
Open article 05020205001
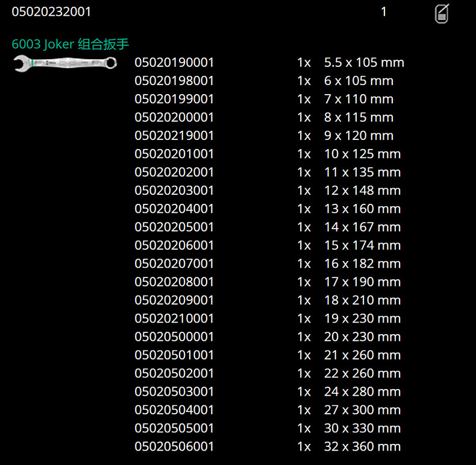coord(174,227)
